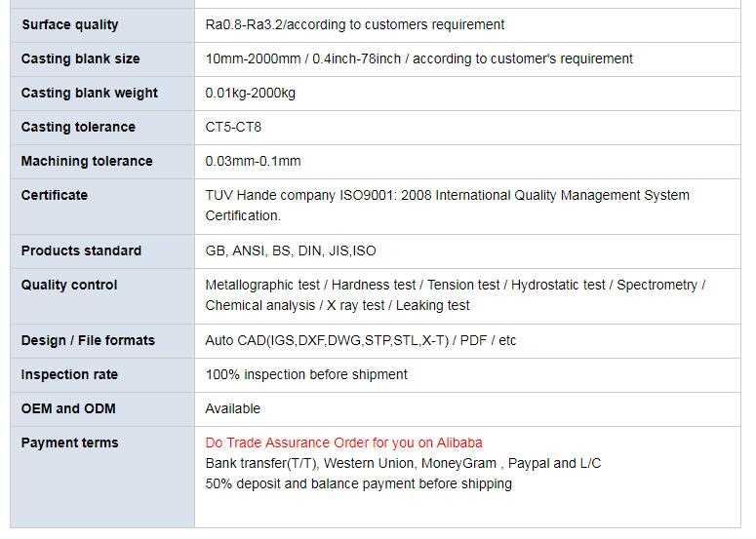Viewport: 756px width, 539px height.
Task: Click the 'Surface quality' row label
Action: pos(69,24)
